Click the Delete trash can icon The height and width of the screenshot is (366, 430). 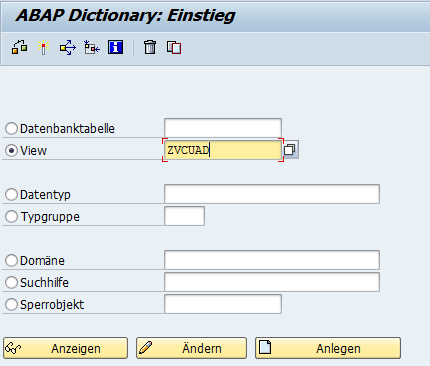point(150,47)
